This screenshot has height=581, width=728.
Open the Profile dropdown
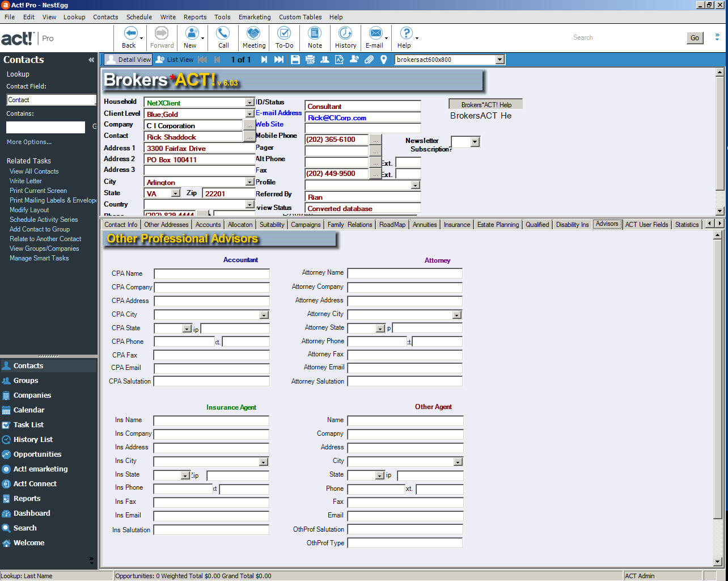pos(416,185)
